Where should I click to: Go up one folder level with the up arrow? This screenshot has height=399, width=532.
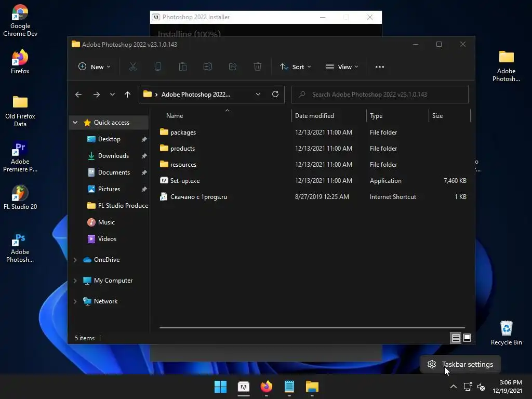coord(128,95)
